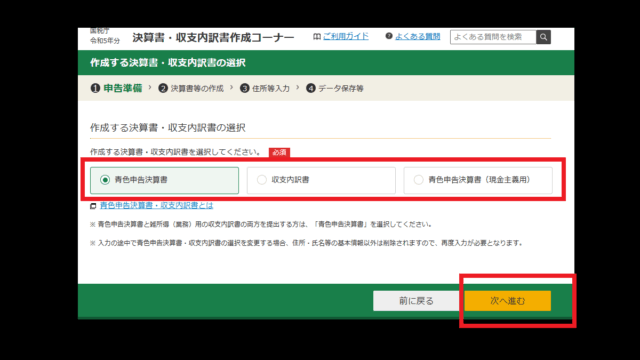Click the green banner heading 作成する決算書・収支内訳書の選択
The height and width of the screenshot is (360, 640).
coord(168,62)
